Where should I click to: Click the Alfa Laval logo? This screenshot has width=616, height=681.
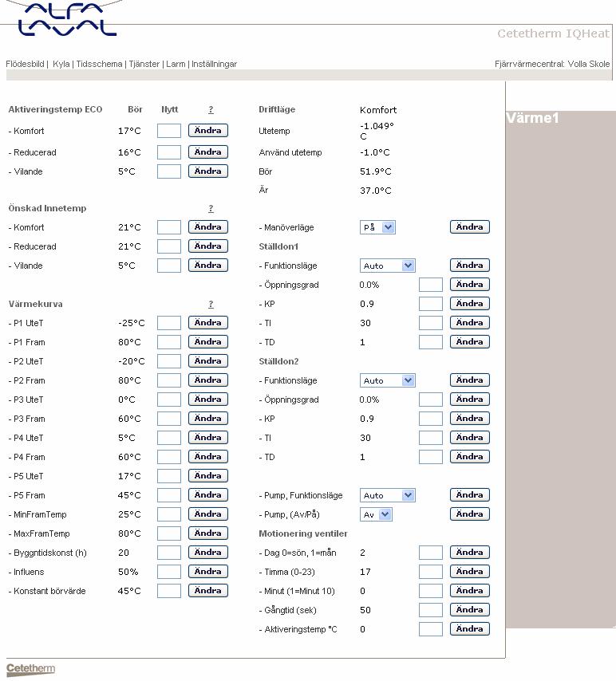[x=67, y=19]
